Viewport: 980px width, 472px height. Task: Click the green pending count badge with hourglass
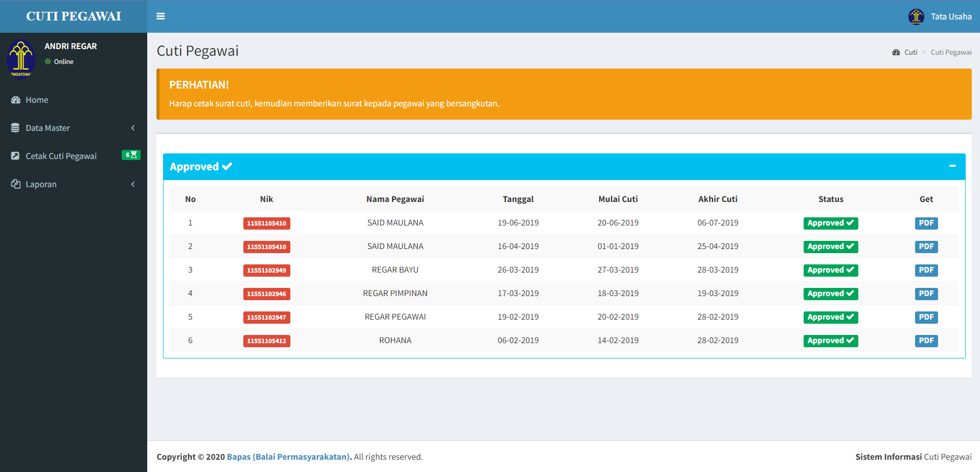tap(131, 155)
